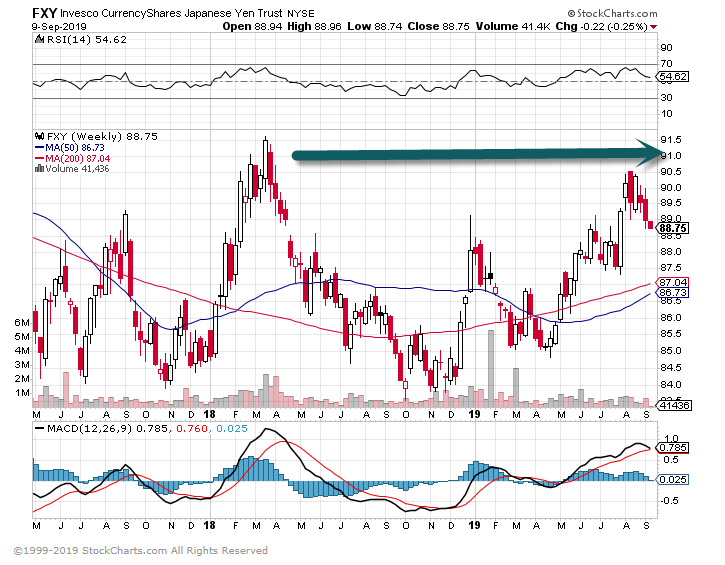Select the Volume 41,436 legend text
This screenshot has width=725, height=565.
(77, 169)
